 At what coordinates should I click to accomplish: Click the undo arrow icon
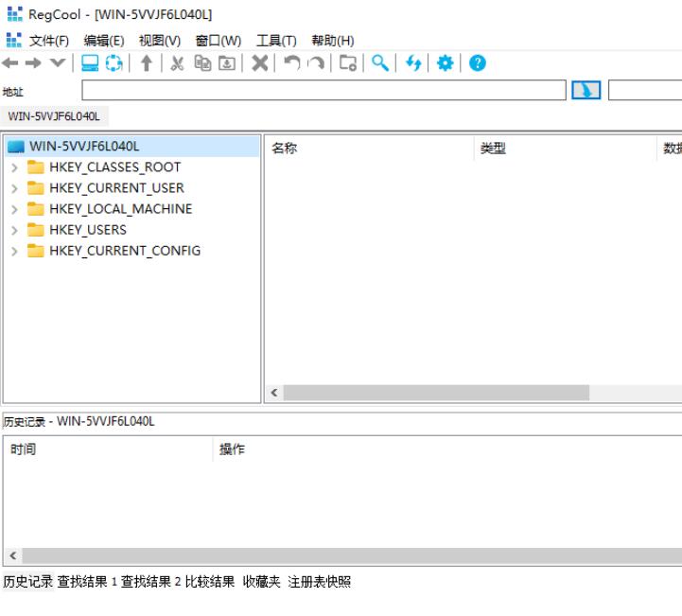click(x=292, y=63)
